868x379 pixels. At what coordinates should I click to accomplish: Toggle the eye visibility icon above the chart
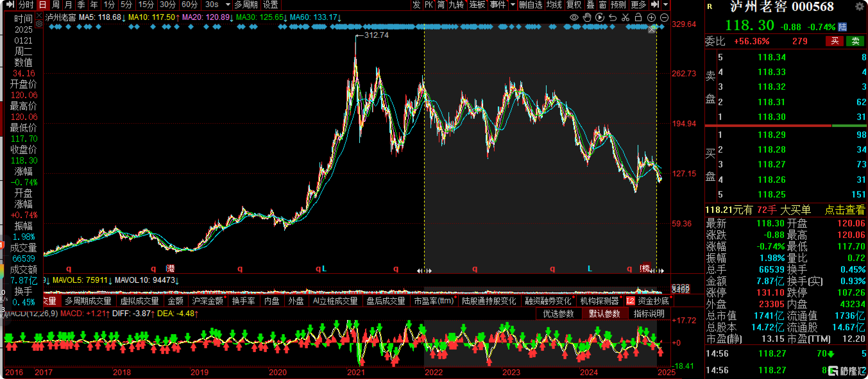(574, 18)
